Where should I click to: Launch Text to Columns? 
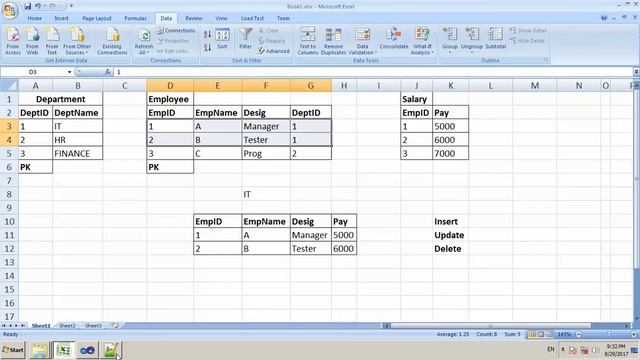tap(307, 41)
